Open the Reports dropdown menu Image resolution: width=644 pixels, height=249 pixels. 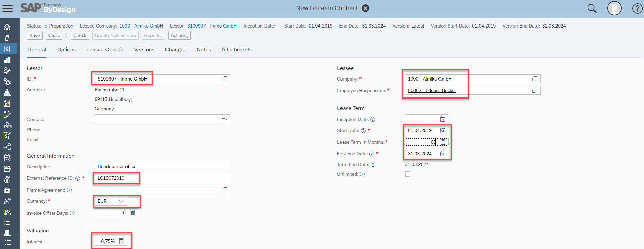tap(153, 35)
